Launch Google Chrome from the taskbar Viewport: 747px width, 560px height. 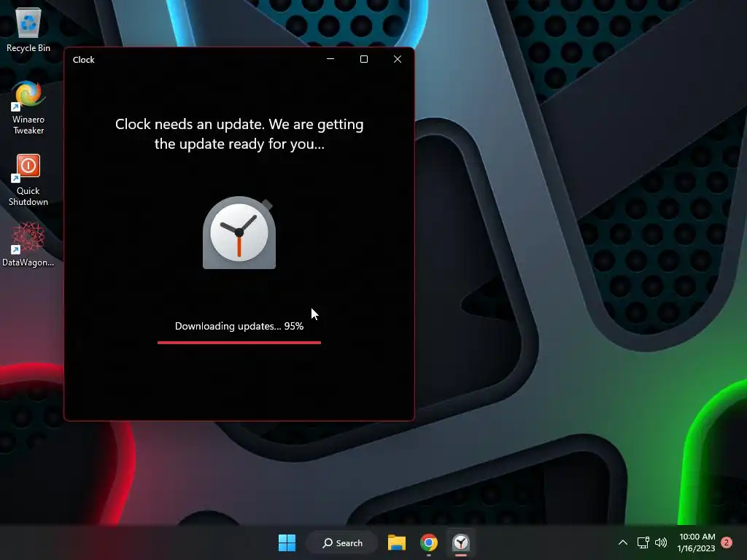(x=429, y=542)
